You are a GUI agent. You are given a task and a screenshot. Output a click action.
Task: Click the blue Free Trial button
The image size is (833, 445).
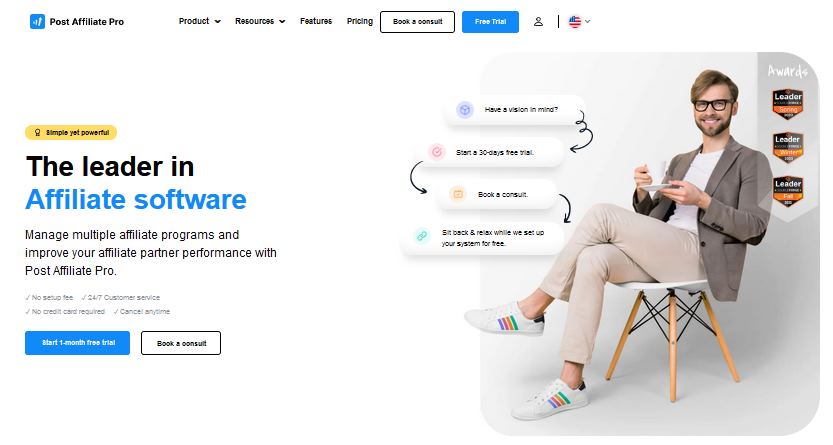(x=490, y=22)
